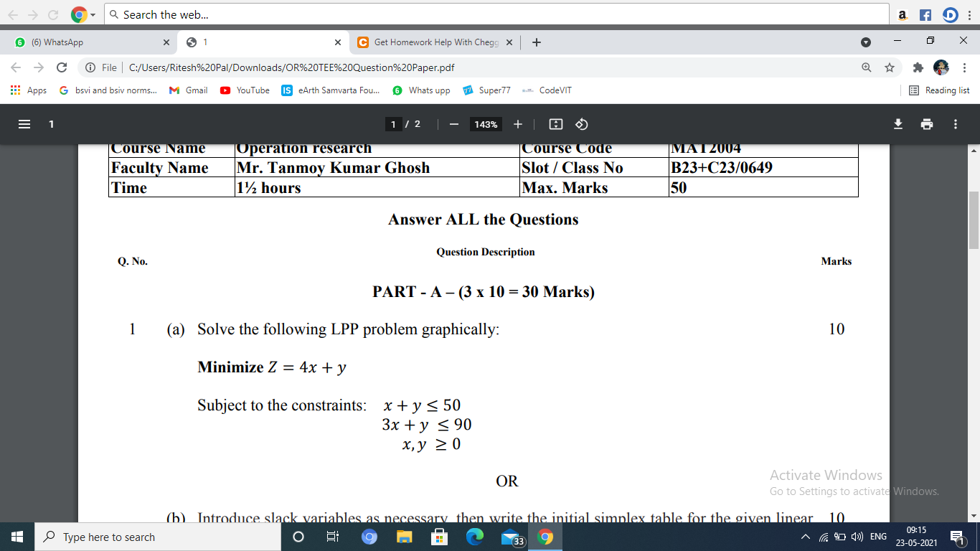Open Microsoft Store from taskbar
Image resolution: width=980 pixels, height=551 pixels.
coord(440,537)
